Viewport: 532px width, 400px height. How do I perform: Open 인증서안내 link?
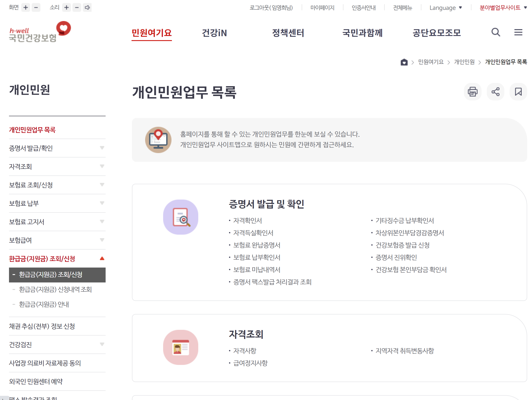[x=364, y=8]
